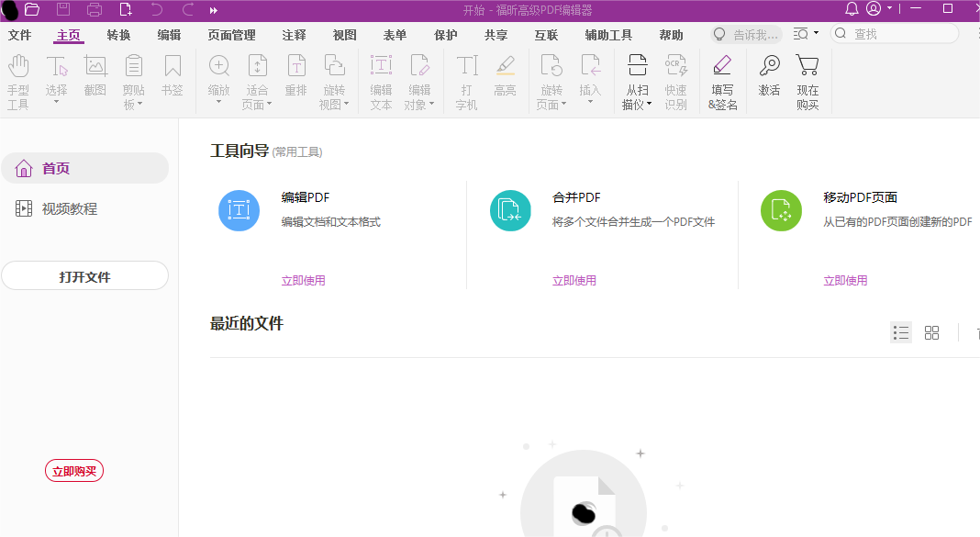Click the 打开文件 button in the sidebar
The width and height of the screenshot is (980, 537).
tap(84, 274)
